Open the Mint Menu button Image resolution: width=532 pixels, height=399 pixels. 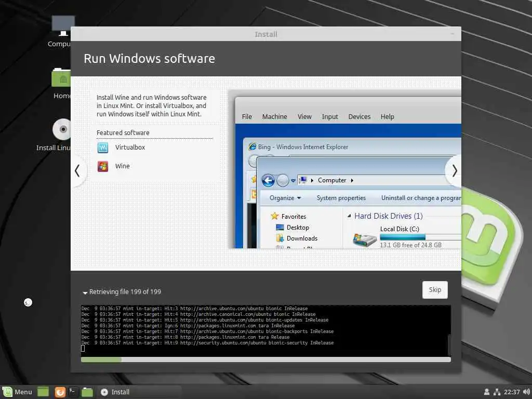(x=17, y=392)
